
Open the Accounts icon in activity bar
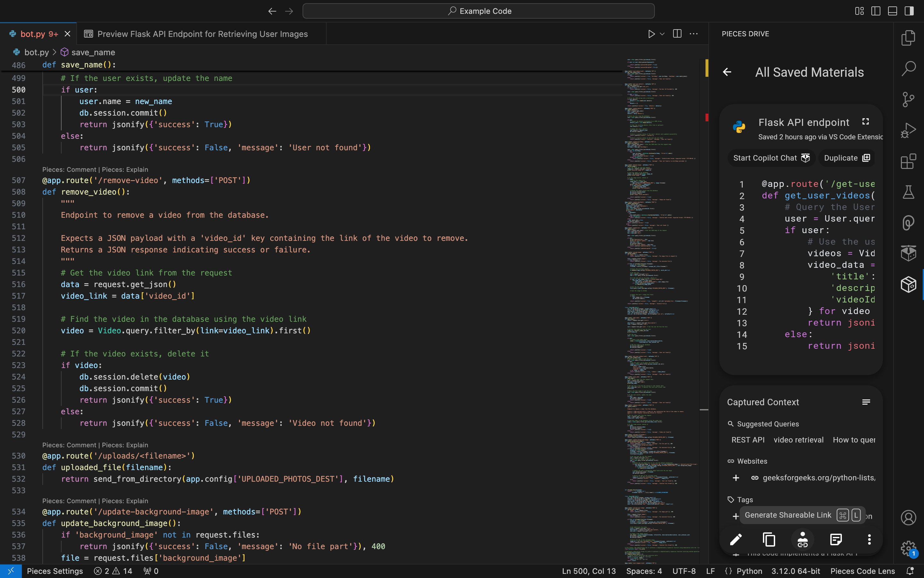tap(908, 518)
